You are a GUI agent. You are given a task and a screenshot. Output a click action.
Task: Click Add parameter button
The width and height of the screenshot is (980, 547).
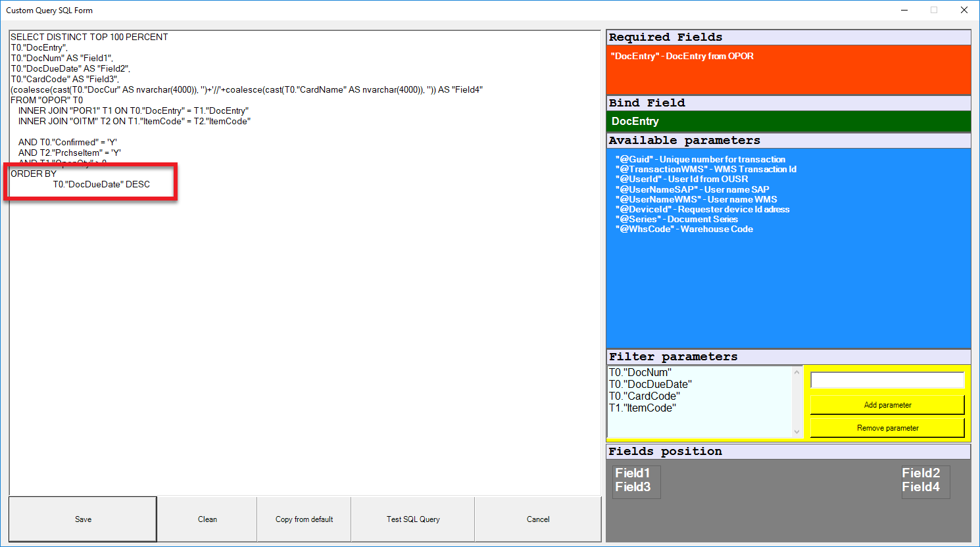click(887, 405)
